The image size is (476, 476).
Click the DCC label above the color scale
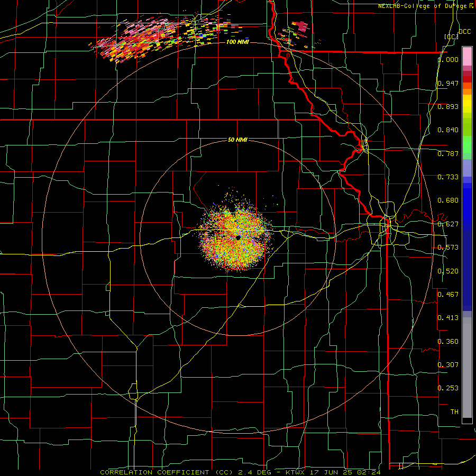464,32
